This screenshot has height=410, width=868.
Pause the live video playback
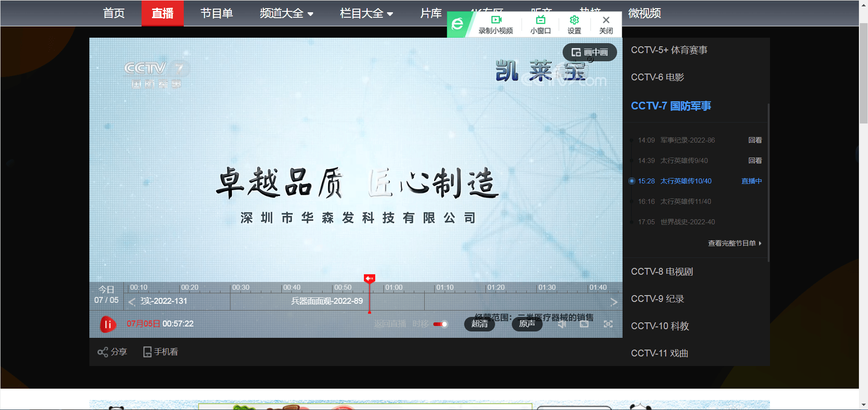[x=108, y=324]
